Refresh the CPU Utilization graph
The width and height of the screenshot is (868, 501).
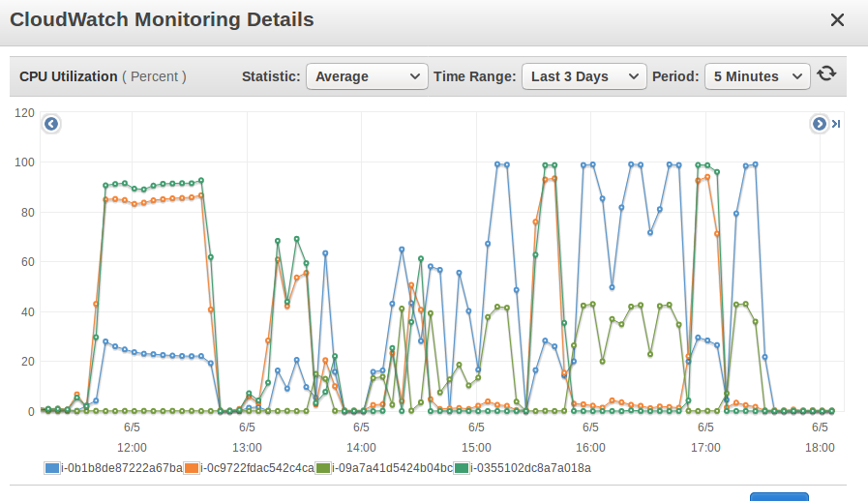[826, 74]
